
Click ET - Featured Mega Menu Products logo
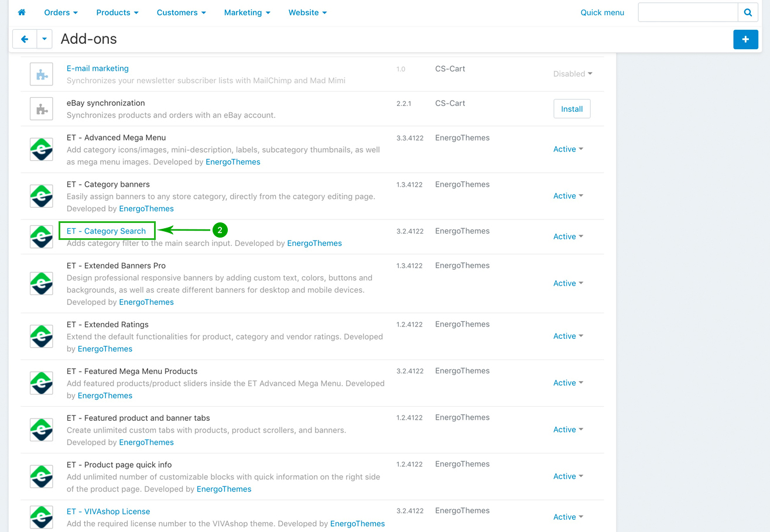pos(42,383)
